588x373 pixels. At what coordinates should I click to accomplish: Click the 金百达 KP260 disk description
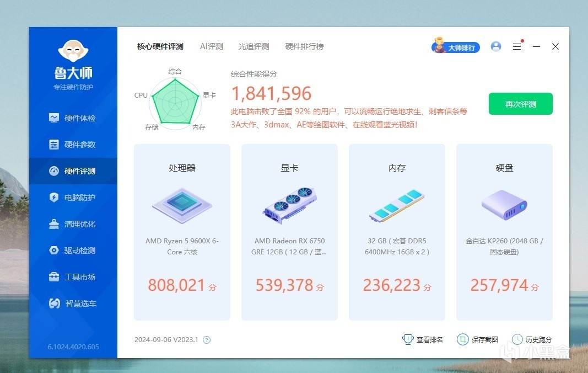click(504, 247)
